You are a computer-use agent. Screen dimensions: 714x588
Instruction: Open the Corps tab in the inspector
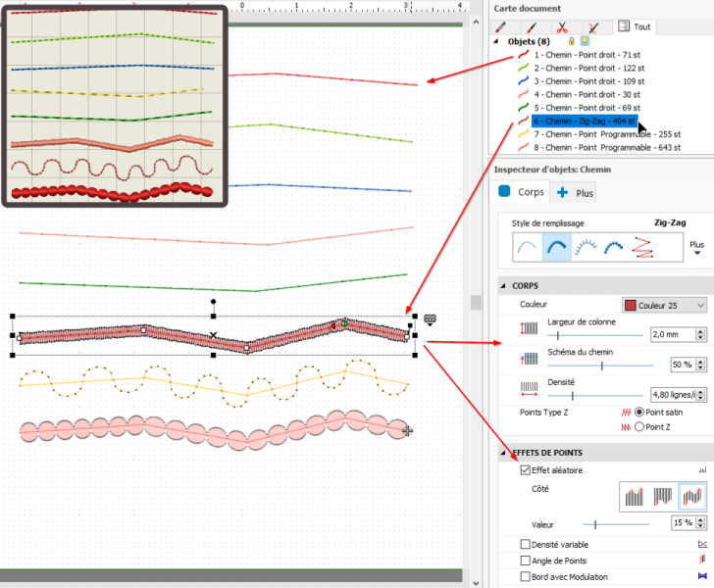click(x=521, y=192)
